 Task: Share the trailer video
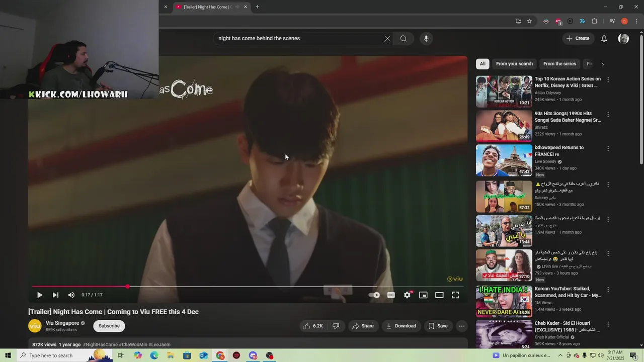(363, 326)
